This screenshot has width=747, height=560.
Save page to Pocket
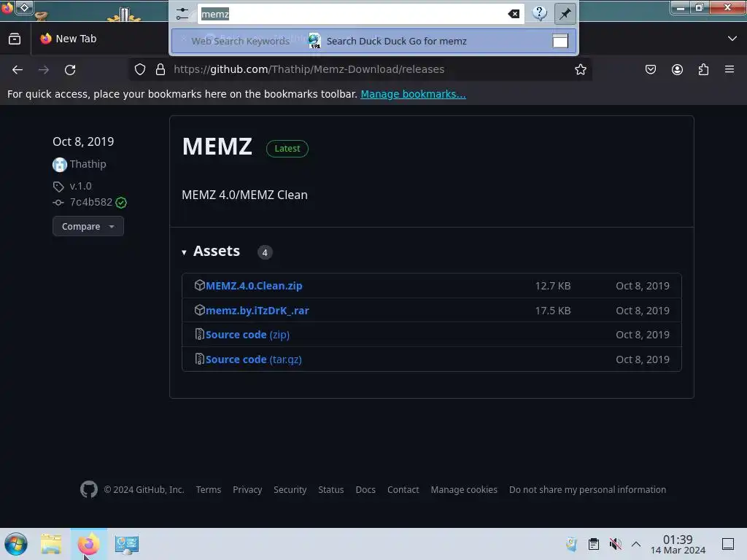click(x=650, y=69)
